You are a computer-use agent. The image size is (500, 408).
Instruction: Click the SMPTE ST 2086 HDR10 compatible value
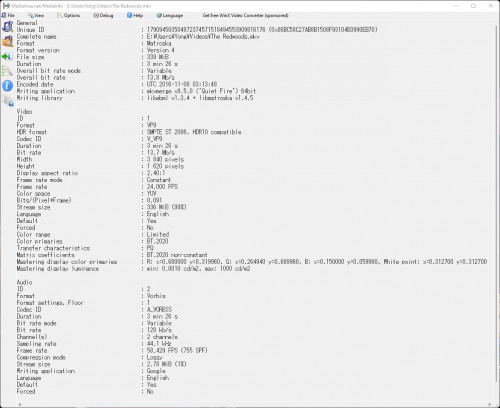(x=194, y=132)
